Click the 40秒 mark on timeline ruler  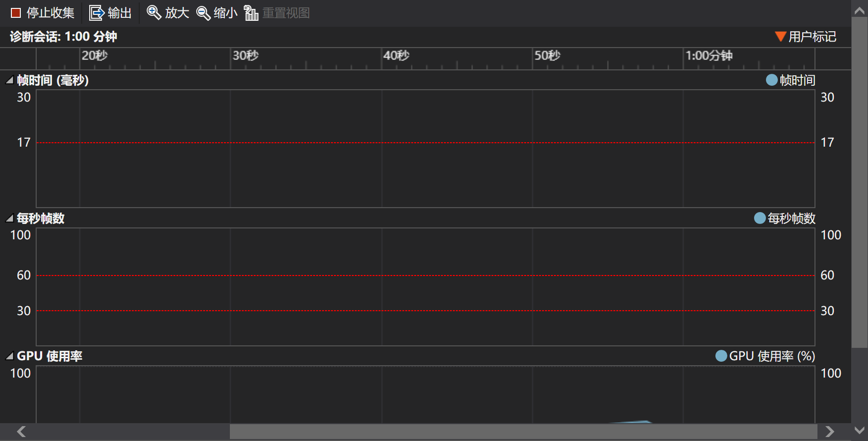click(396, 55)
